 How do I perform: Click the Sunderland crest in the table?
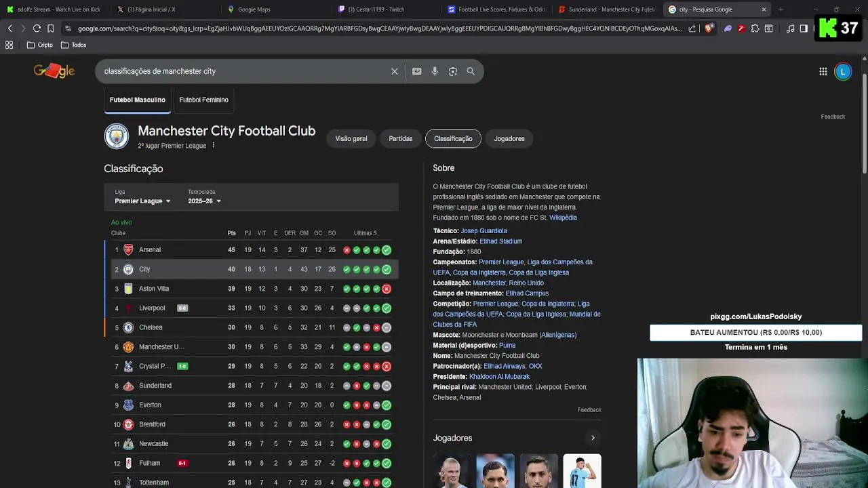point(128,386)
